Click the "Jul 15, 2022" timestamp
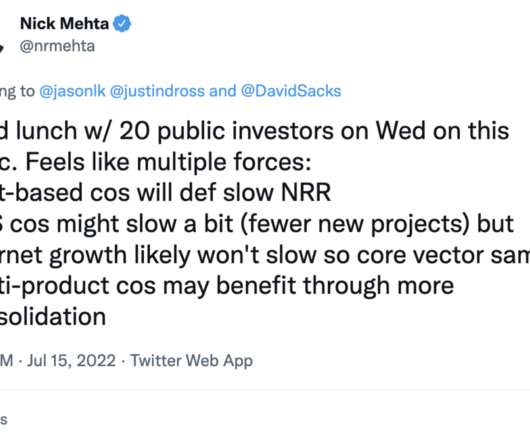This screenshot has width=530, height=442. [x=71, y=361]
